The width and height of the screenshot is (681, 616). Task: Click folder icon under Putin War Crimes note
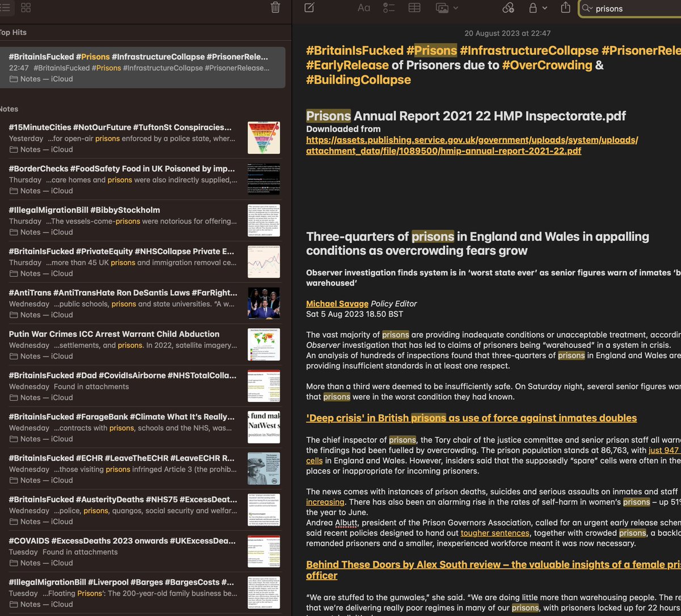coord(13,357)
